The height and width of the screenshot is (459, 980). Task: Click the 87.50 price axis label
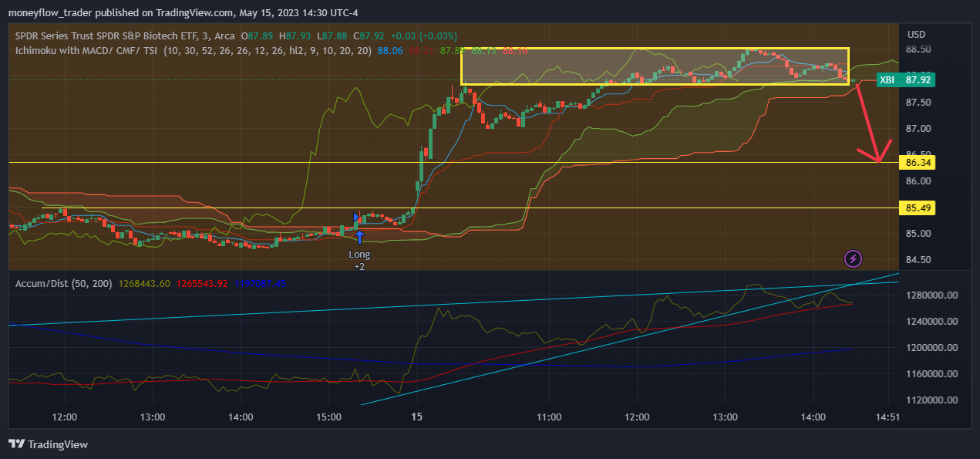click(919, 103)
